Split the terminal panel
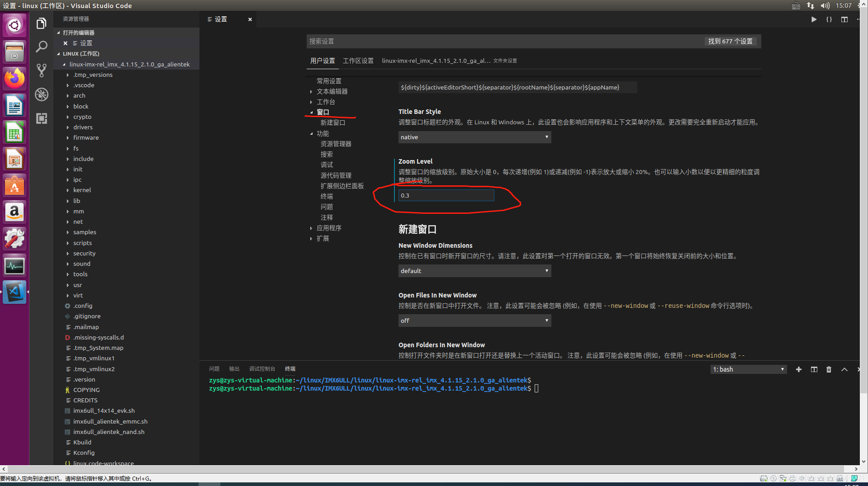The image size is (868, 486). (814, 369)
